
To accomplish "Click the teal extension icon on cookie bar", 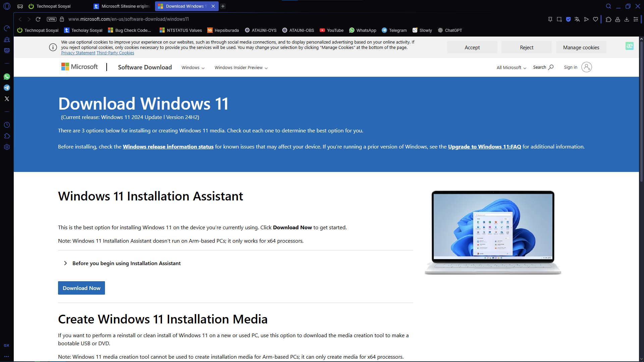I will point(630,46).
